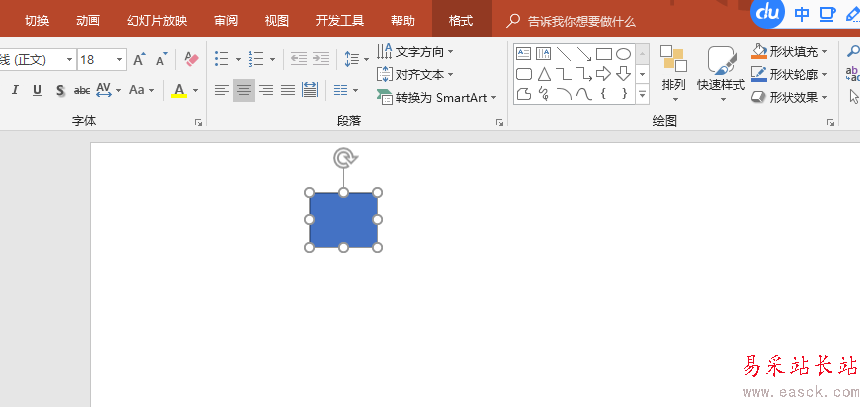Choose the right block arrow shape
This screenshot has width=860, height=407.
pyautogui.click(x=603, y=74)
